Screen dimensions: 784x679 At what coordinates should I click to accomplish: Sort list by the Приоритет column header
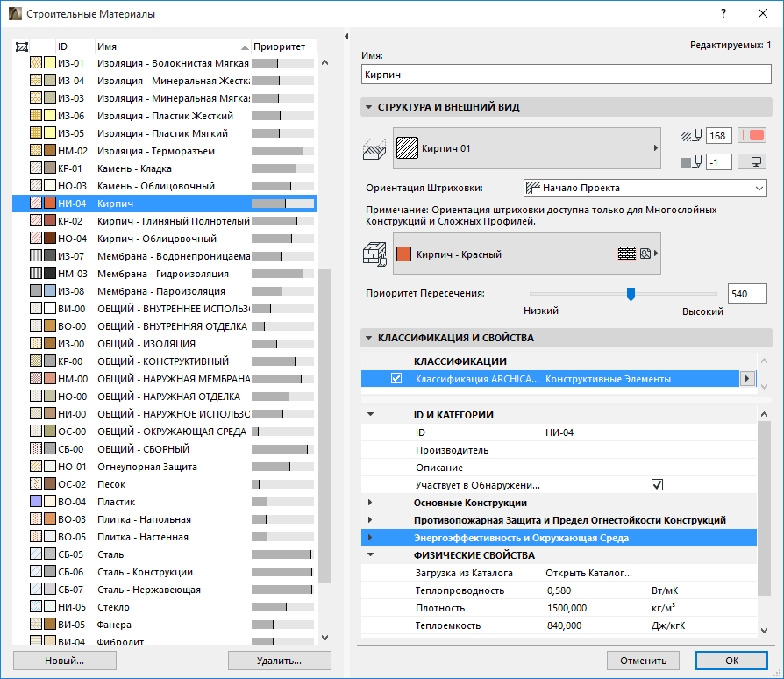283,46
